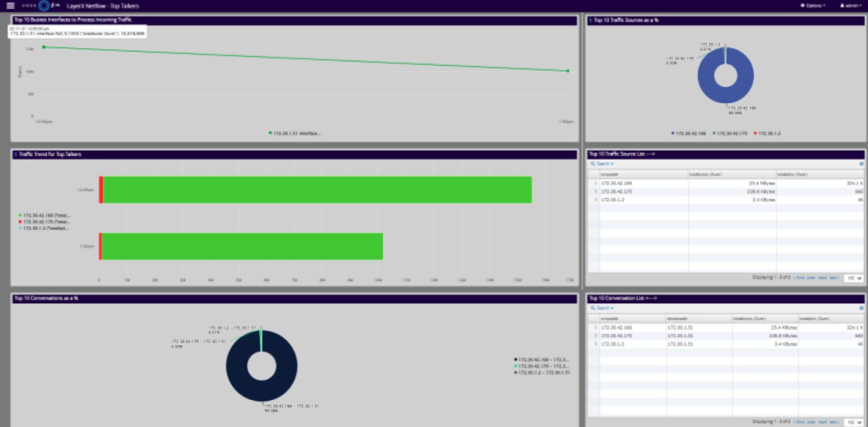Click the 12:00pm data point on line chart
Screen dimensions: 868x427
click(43, 47)
